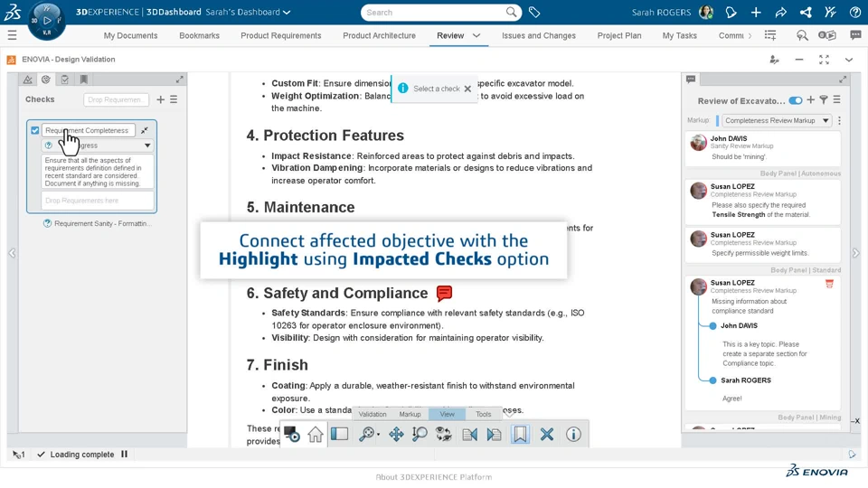Open Product Requirements tab

[x=280, y=35]
